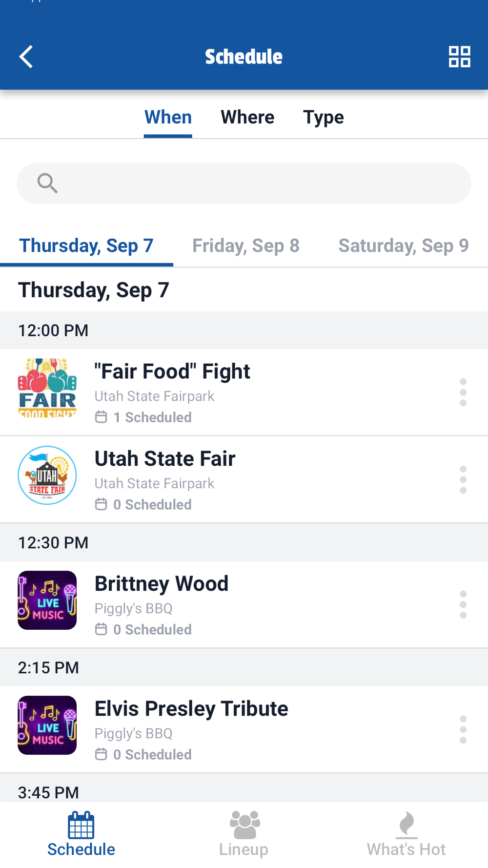Open Lineup from bottom navigation

point(244,834)
